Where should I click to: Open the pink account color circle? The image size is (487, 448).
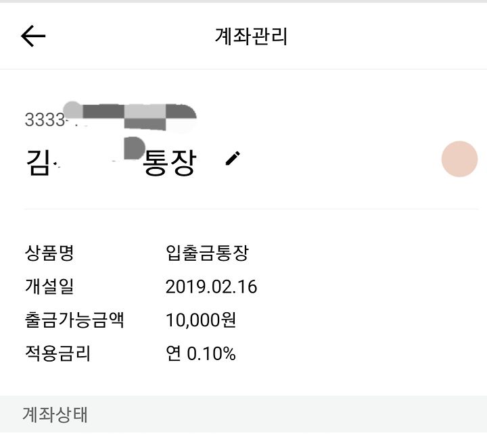coord(459,159)
